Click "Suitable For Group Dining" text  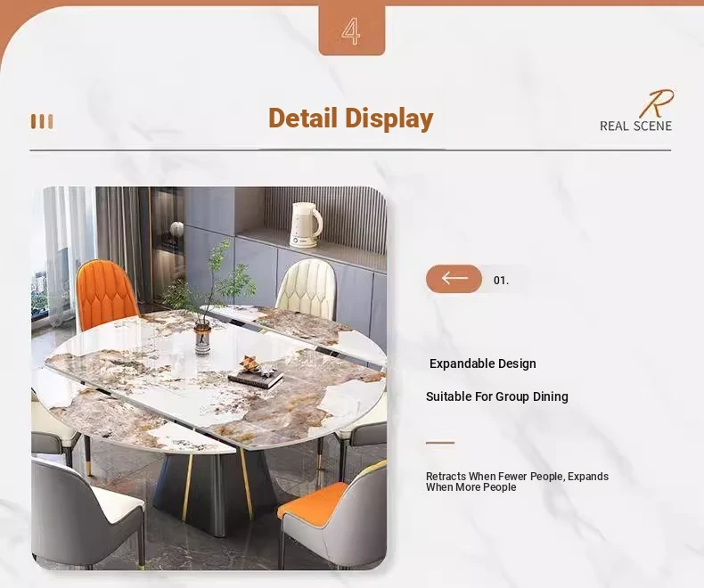pyautogui.click(x=497, y=396)
